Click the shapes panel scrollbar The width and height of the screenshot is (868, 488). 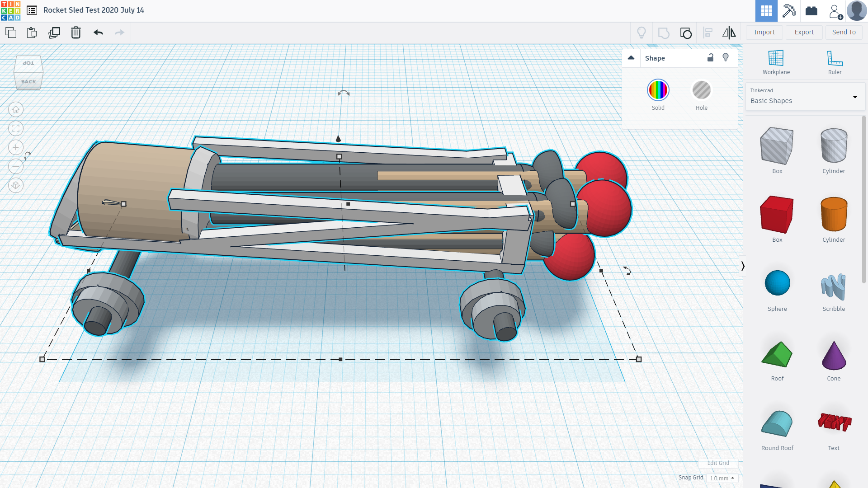tap(864, 199)
